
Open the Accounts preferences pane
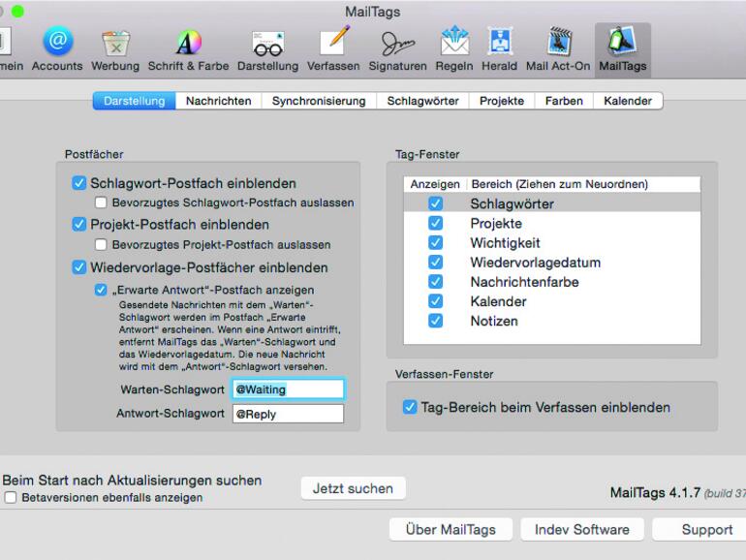pos(57,49)
